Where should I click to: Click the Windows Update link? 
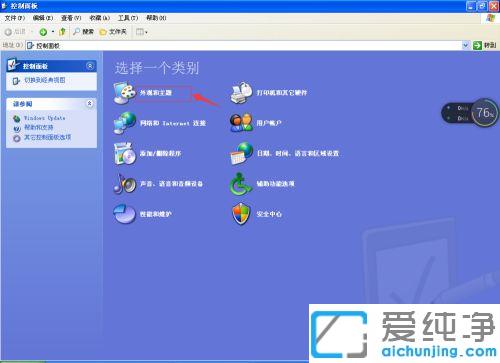click(44, 118)
